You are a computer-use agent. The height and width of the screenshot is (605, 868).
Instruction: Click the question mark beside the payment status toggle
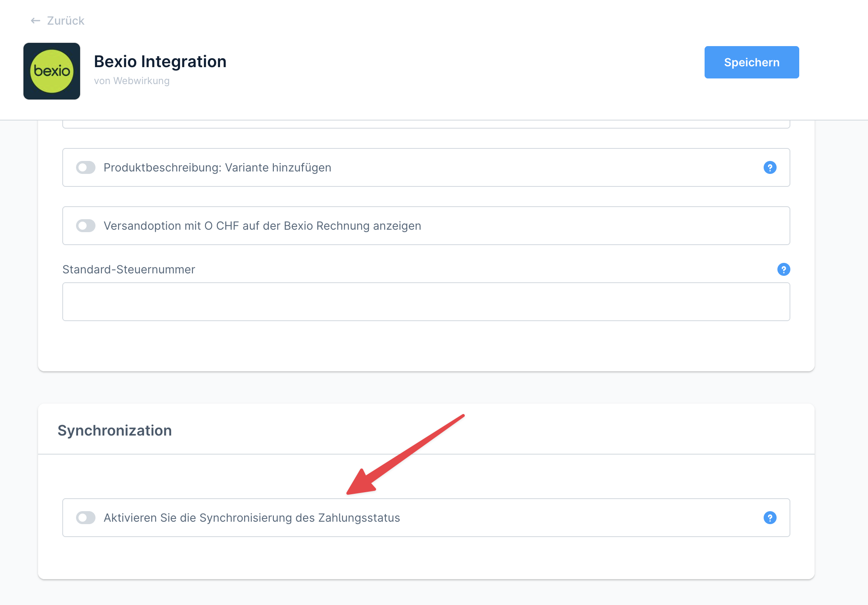(x=770, y=518)
